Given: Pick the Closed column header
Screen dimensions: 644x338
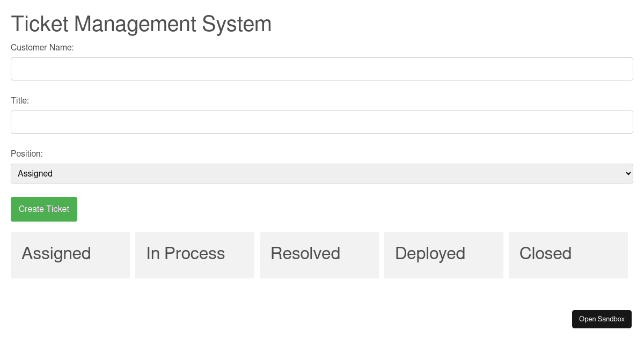Looking at the screenshot, I should [545, 253].
